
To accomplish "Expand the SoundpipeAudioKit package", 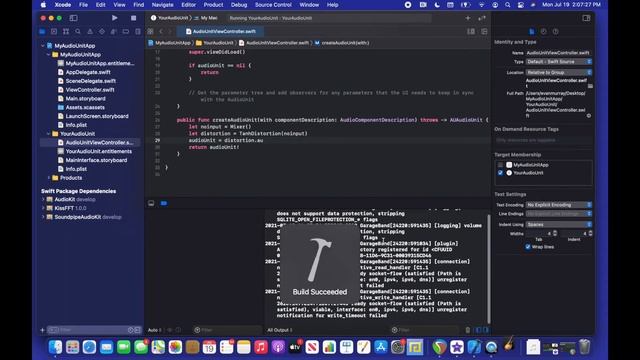I will [x=43, y=217].
